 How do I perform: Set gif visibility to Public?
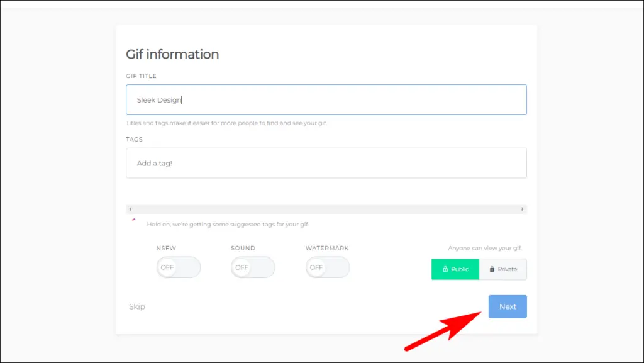455,269
